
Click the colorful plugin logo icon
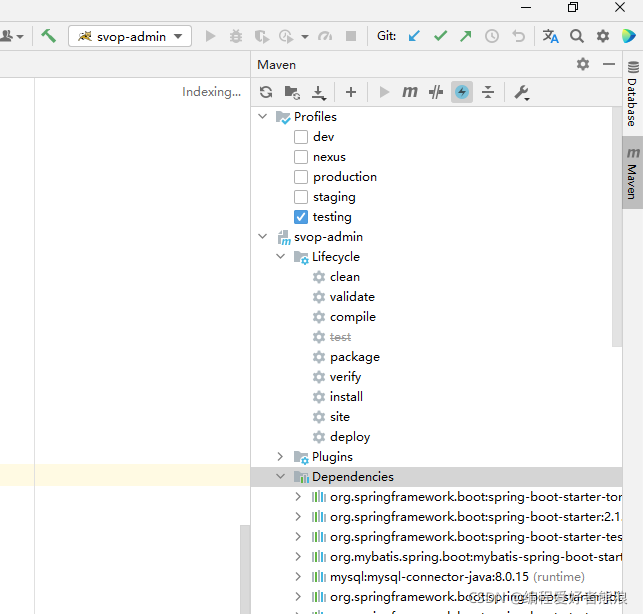point(629,36)
